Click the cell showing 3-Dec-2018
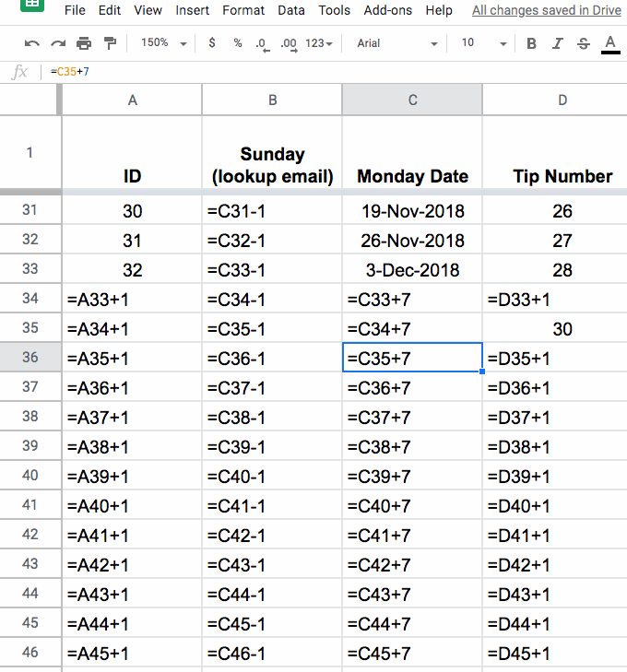The image size is (627, 672). [x=412, y=269]
